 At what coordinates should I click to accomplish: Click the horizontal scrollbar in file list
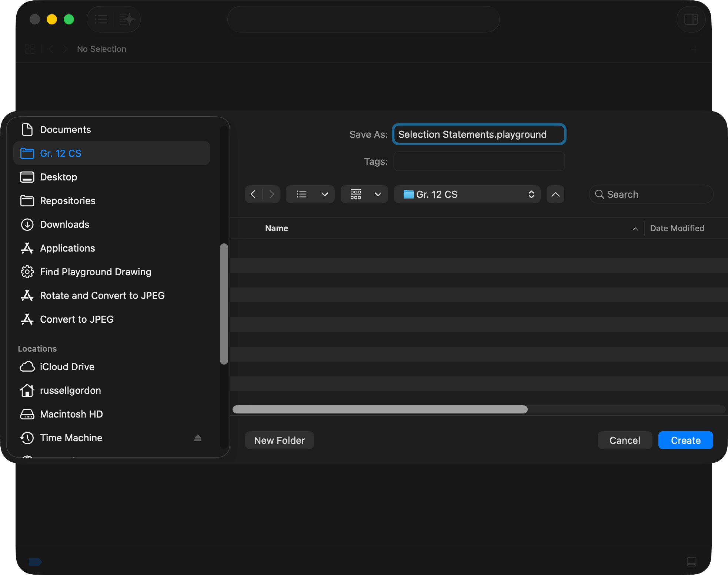point(380,409)
